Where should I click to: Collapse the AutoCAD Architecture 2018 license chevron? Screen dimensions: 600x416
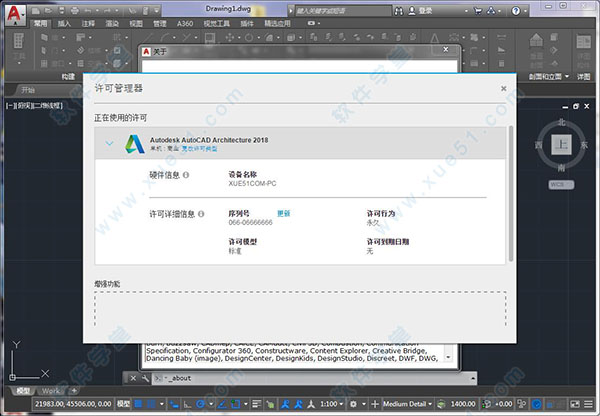(x=109, y=144)
